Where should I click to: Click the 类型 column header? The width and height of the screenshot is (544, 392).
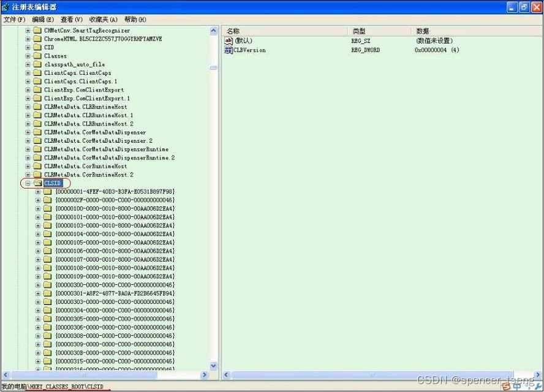(368, 31)
